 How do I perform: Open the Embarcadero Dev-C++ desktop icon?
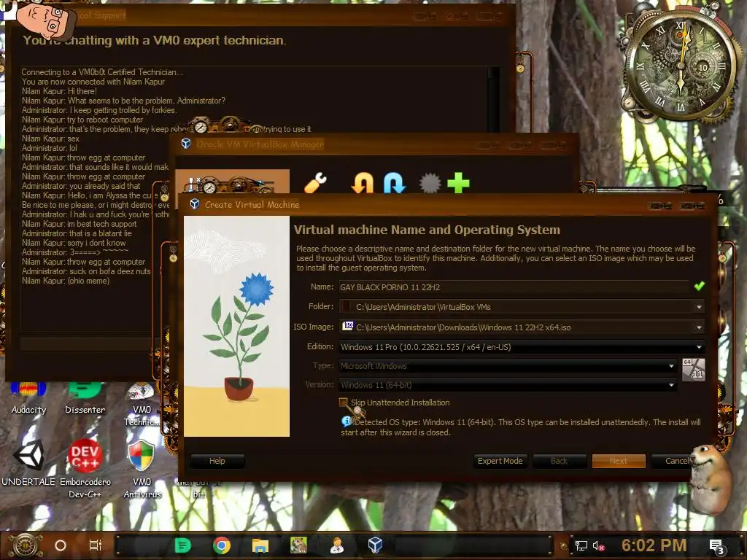[x=85, y=469]
